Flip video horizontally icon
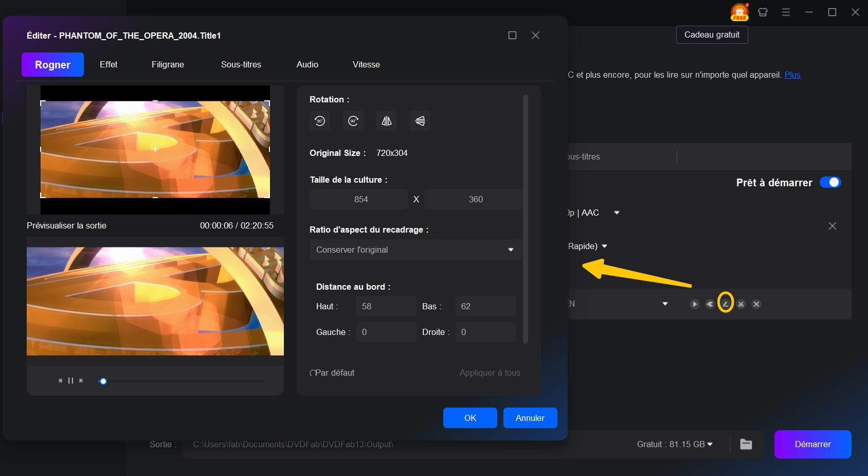 387,121
